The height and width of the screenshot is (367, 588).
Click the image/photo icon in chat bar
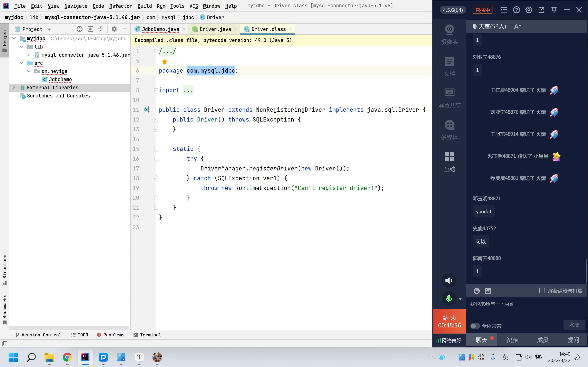click(488, 291)
